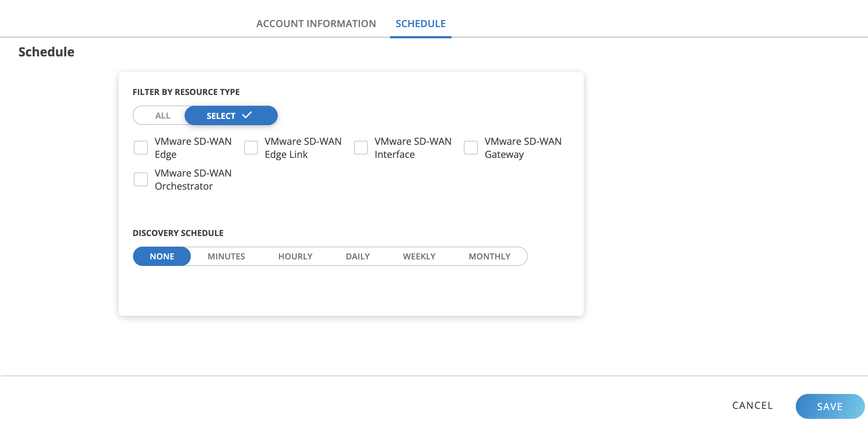Check the VMware SD-WAN Edge checkbox
868x426 pixels.
[140, 148]
